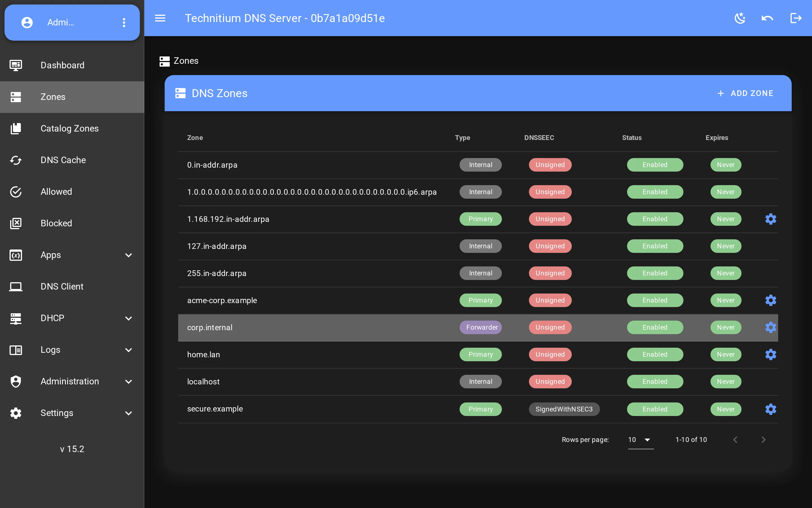Click the Dashboard monitor icon
This screenshot has width=812, height=508.
pyautogui.click(x=16, y=65)
